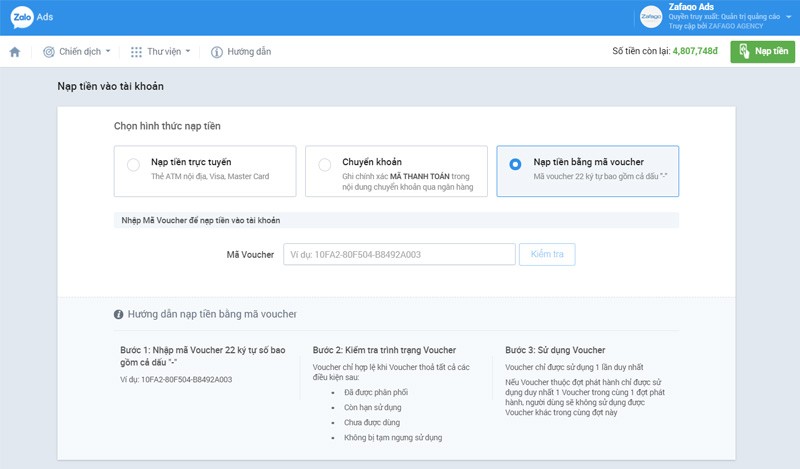Click Bước 3: Sử dụng Voucher heading

(x=555, y=350)
